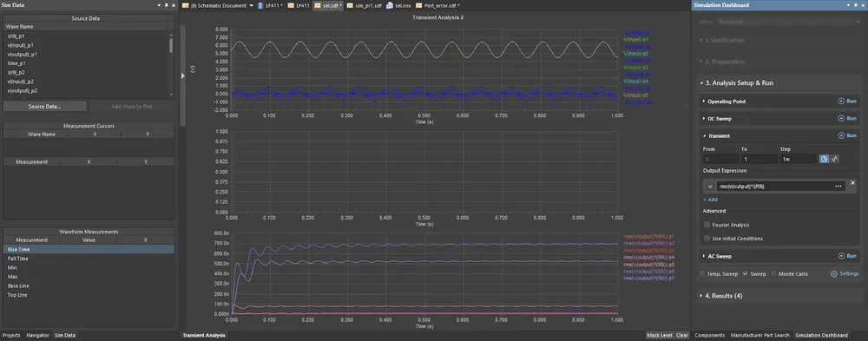Pin the Simulation Dashboard panel
868x341 pixels.
coord(856,5)
